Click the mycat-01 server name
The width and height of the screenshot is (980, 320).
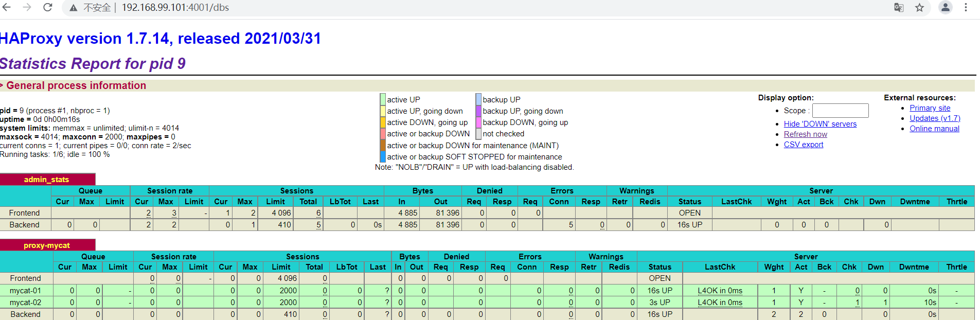coord(25,291)
